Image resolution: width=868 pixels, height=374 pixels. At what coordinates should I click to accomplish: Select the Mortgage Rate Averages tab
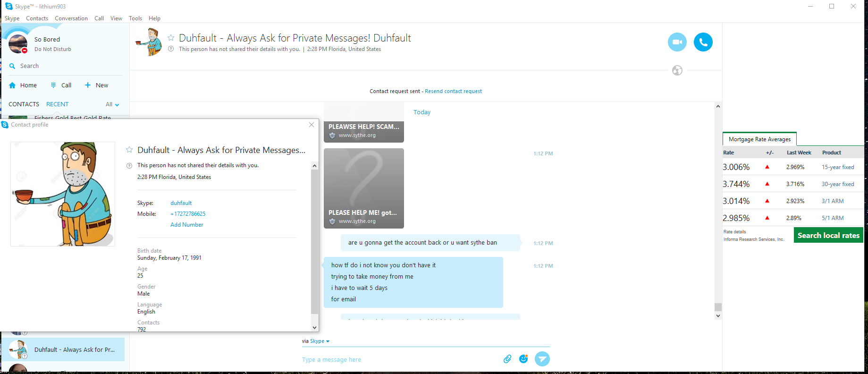pyautogui.click(x=759, y=139)
